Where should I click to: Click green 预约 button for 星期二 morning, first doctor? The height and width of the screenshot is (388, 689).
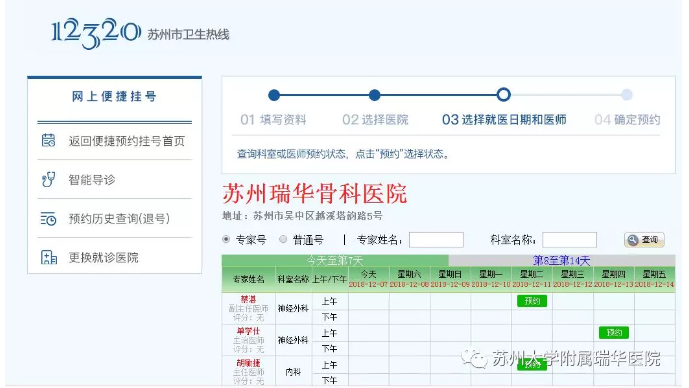click(532, 301)
